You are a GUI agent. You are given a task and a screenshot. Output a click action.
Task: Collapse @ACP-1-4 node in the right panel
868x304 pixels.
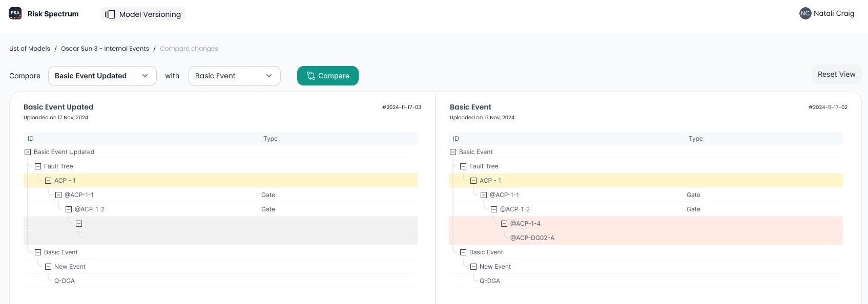[504, 224]
